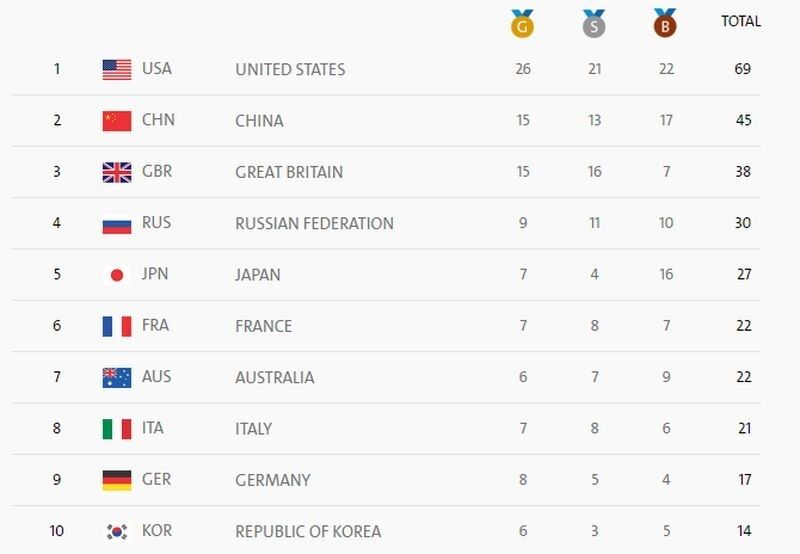The width and height of the screenshot is (800, 554).
Task: Click the China flag icon
Action: [117, 121]
